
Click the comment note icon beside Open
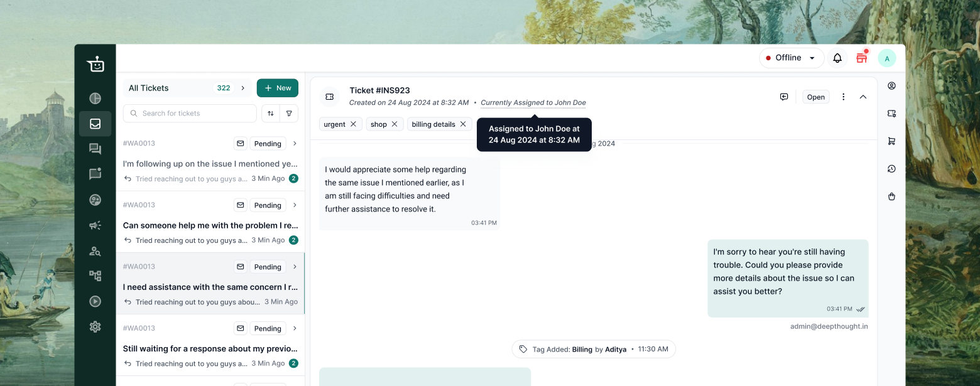point(784,97)
